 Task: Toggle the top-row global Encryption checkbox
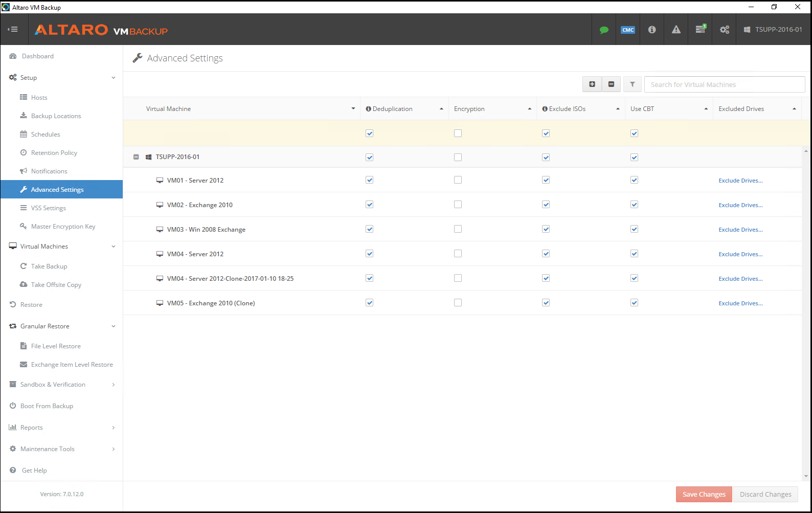tap(458, 133)
